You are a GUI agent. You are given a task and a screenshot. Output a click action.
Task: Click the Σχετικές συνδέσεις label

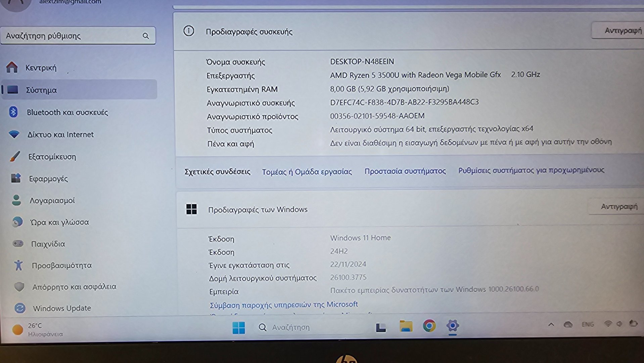pos(217,172)
